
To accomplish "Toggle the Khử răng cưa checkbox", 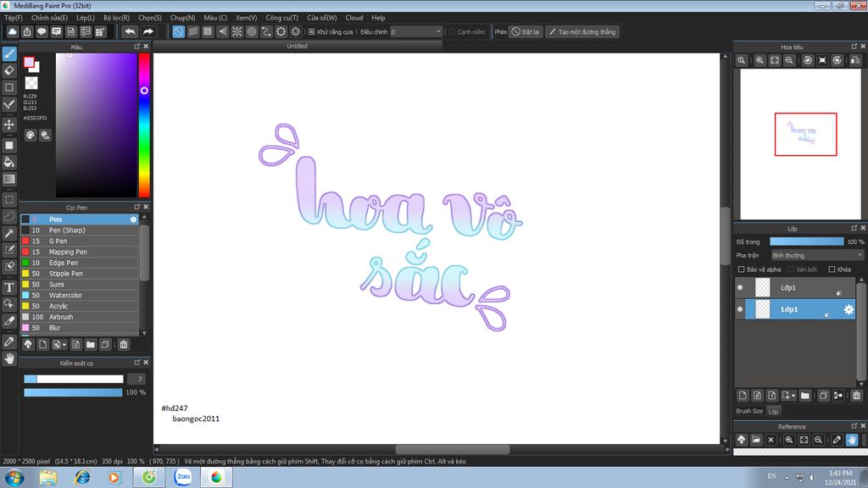I will coord(312,32).
